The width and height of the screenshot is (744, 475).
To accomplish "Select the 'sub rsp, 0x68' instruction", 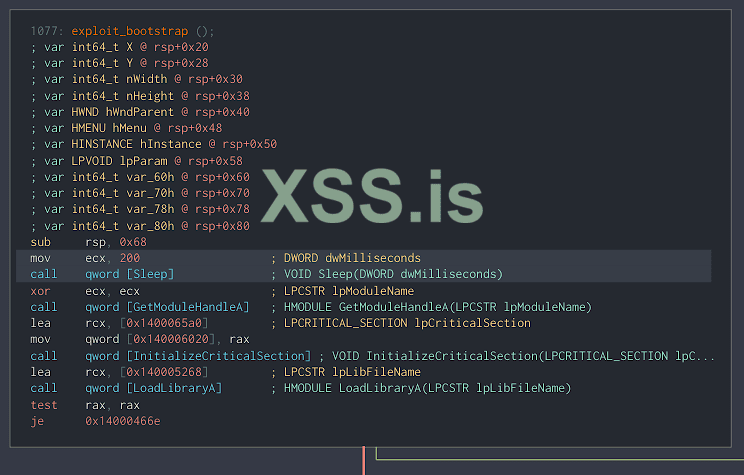I will pos(89,242).
